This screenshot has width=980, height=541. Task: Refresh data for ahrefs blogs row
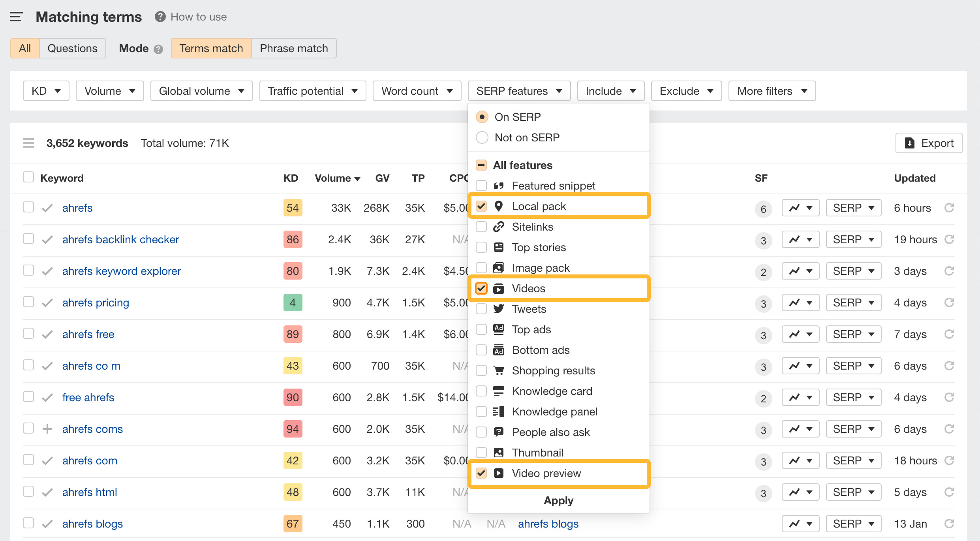(949, 523)
